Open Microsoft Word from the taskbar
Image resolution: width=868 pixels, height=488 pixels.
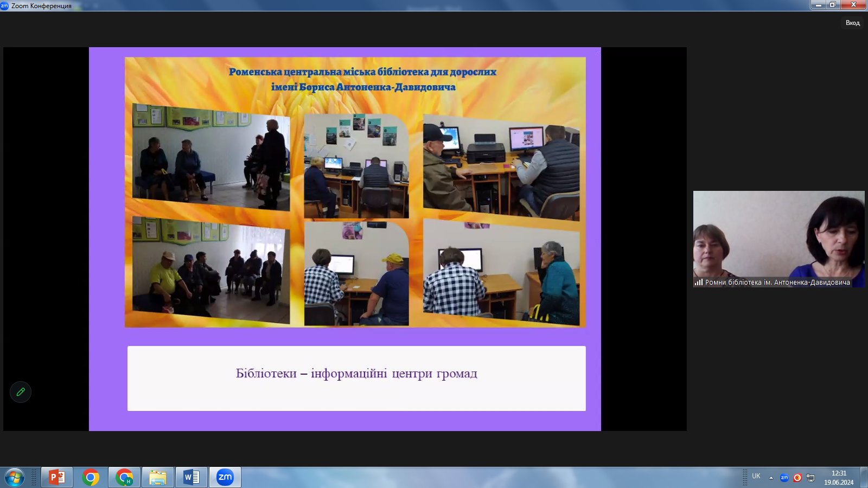point(192,477)
